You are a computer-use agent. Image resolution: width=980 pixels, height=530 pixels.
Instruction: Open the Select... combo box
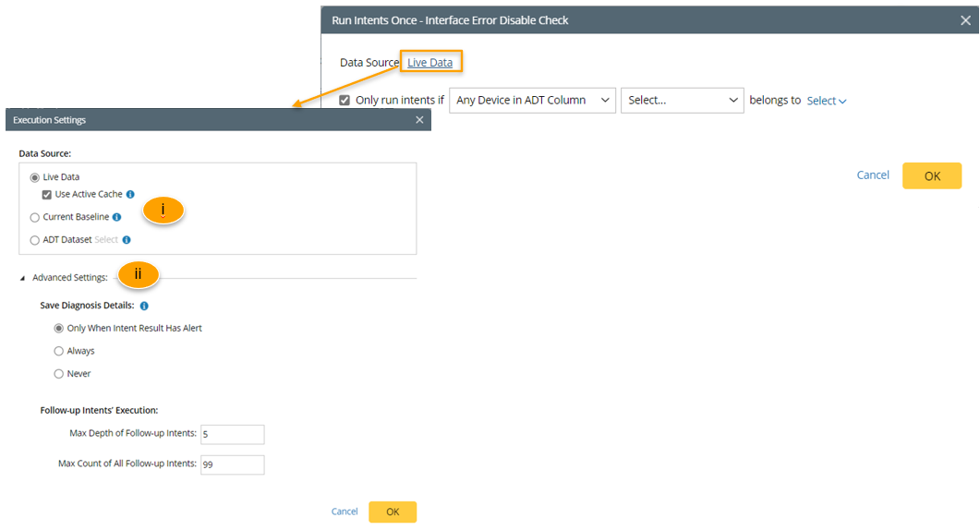tap(684, 101)
